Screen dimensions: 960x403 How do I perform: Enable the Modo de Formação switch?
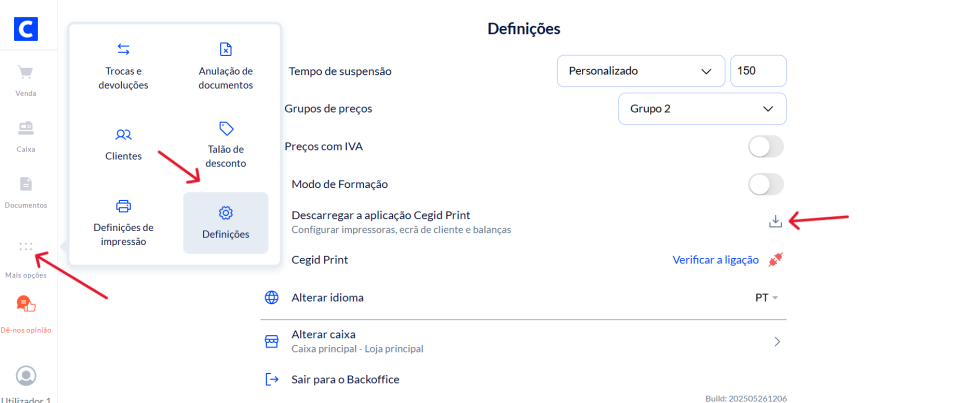coord(766,184)
